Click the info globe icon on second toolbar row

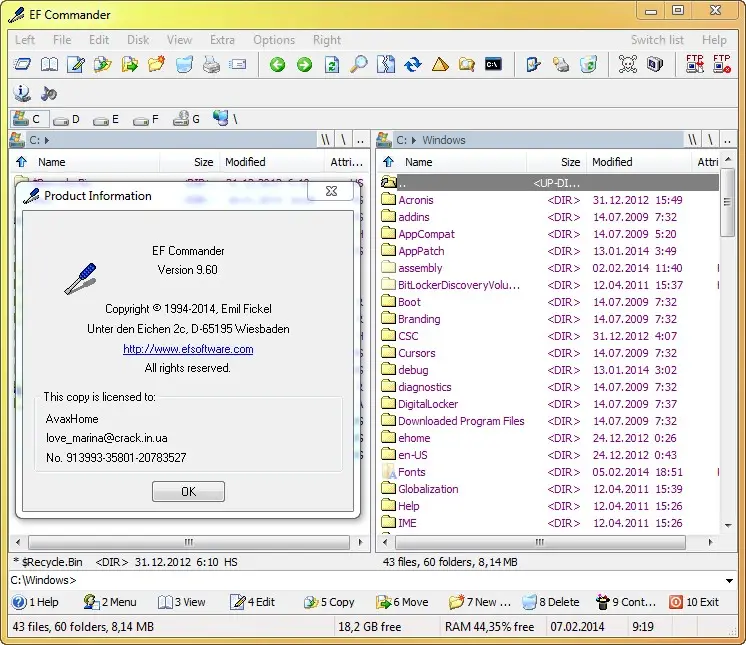click(x=21, y=93)
